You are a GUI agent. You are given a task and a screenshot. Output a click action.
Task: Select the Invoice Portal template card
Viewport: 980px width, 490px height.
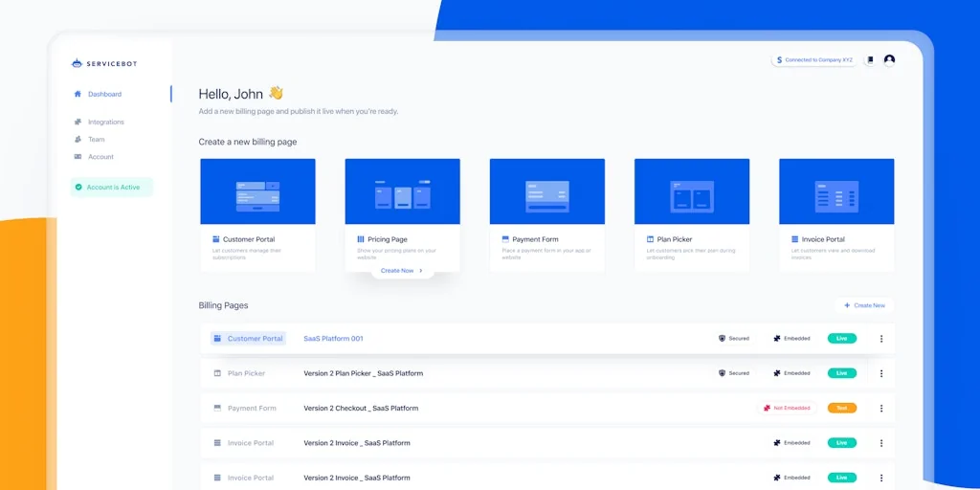835,214
